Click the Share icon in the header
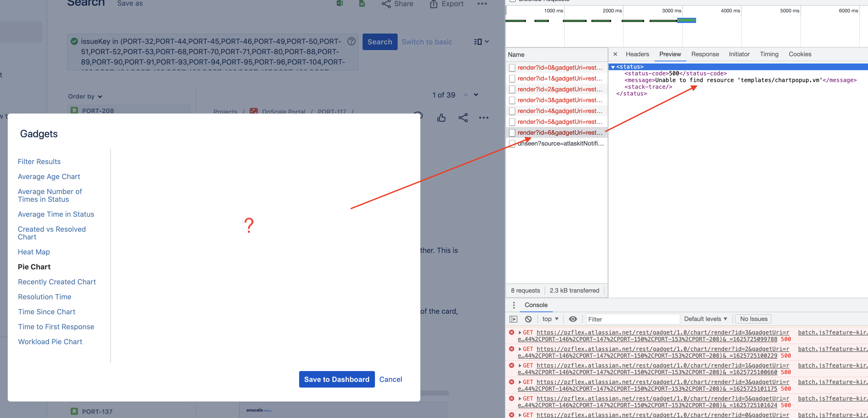Screen dimensions: 868x418 click(386, 4)
